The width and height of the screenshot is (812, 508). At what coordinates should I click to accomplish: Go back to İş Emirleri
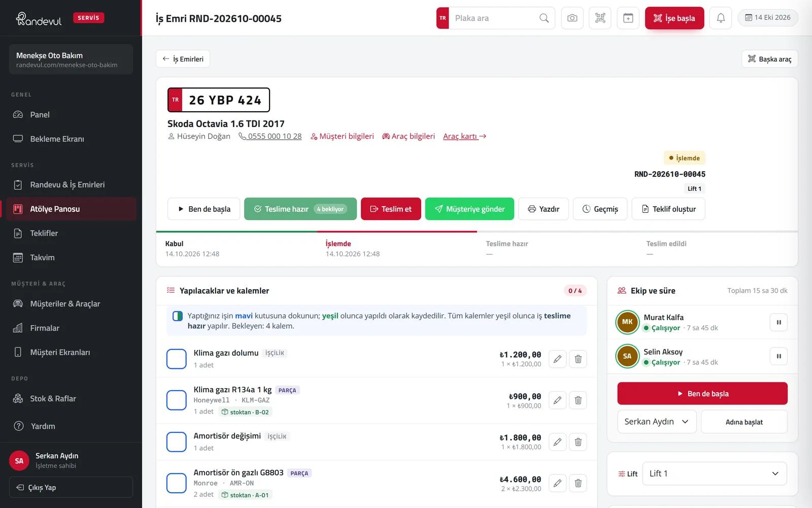click(183, 59)
